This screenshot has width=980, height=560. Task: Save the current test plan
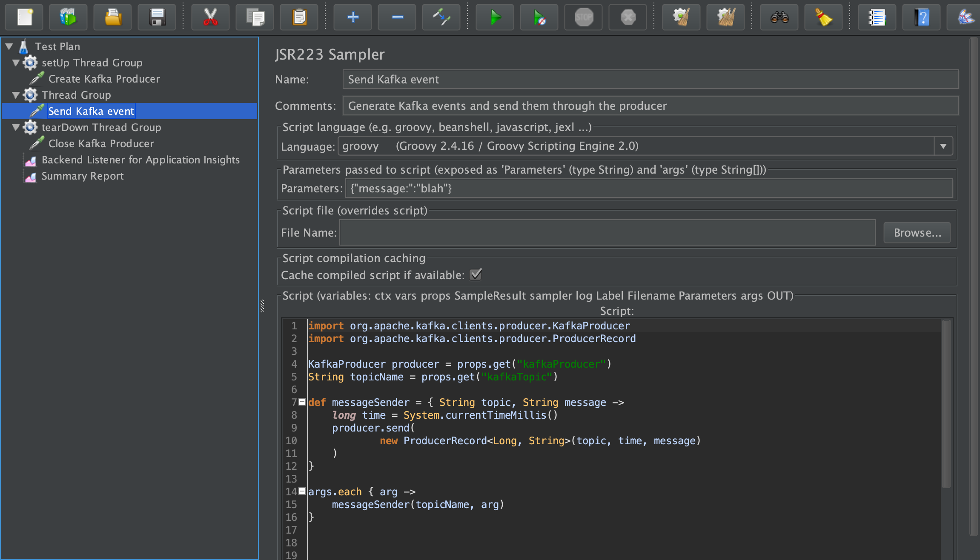click(157, 17)
